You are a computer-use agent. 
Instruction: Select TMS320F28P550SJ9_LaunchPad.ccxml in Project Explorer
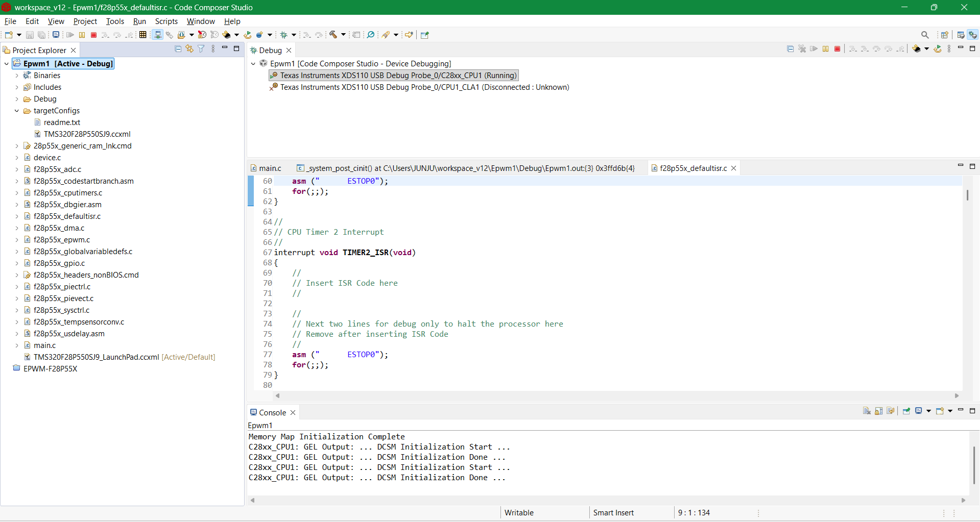click(x=97, y=357)
